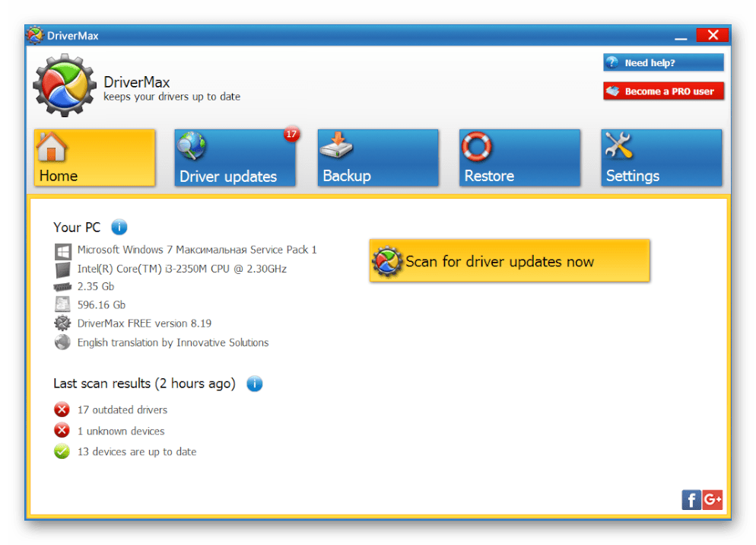The image size is (756, 545).
Task: Switch to the Home tab
Action: (95, 158)
